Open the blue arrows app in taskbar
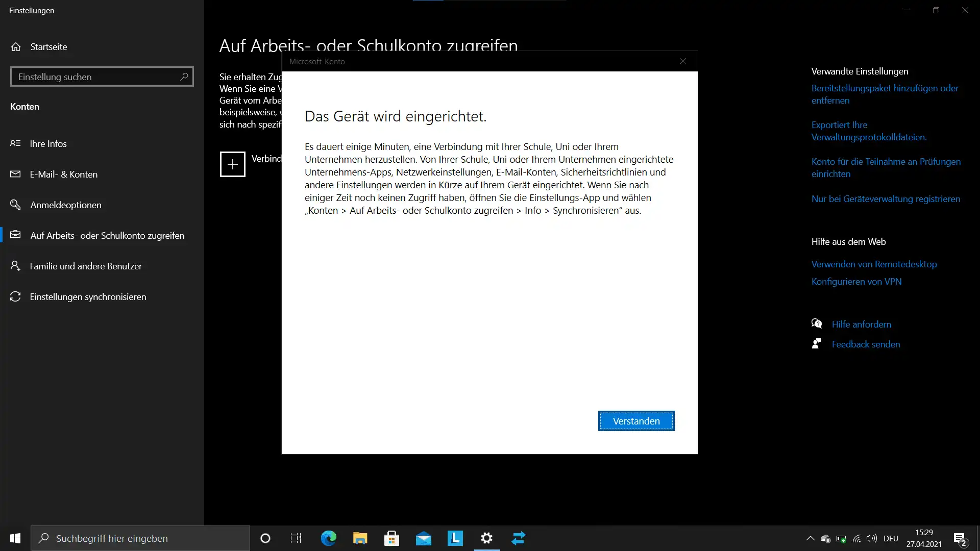This screenshot has height=551, width=980. point(519,538)
